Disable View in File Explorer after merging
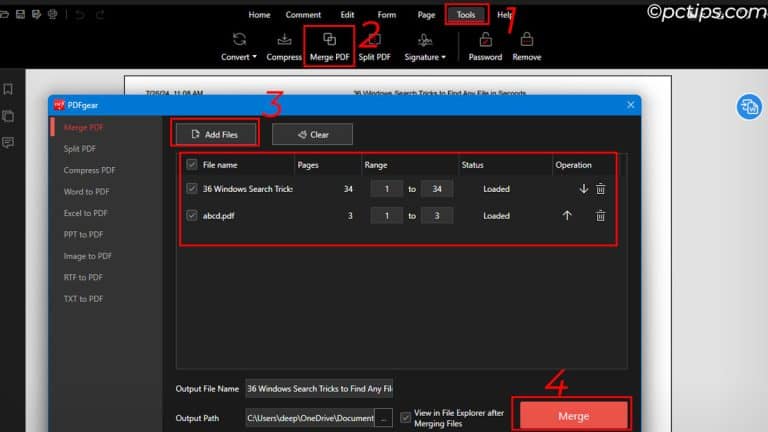This screenshot has width=768, height=432. (x=405, y=416)
